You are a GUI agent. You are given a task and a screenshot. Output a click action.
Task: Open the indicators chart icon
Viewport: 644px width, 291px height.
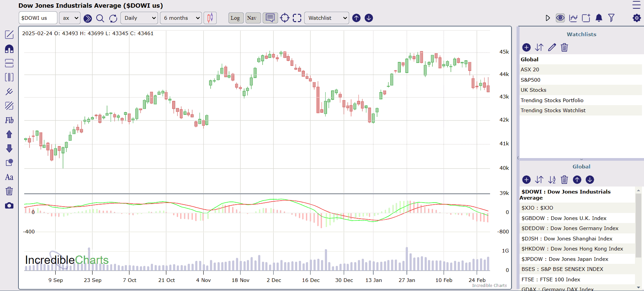click(x=573, y=18)
